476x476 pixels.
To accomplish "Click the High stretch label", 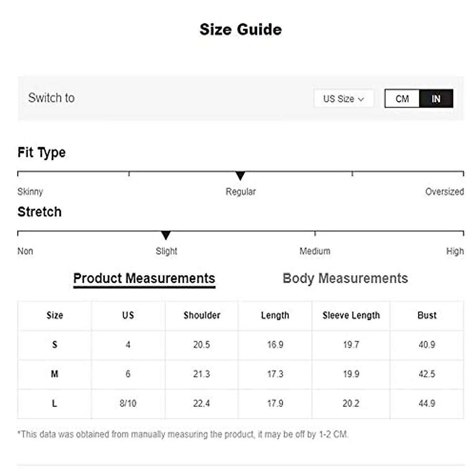I will [455, 251].
